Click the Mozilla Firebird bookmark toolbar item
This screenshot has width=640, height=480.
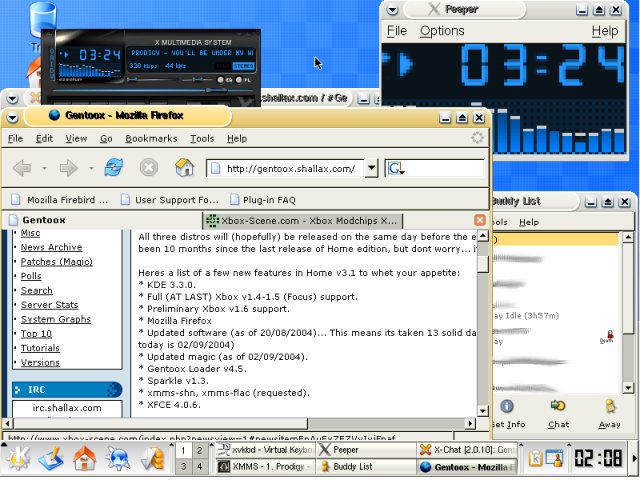[x=60, y=200]
